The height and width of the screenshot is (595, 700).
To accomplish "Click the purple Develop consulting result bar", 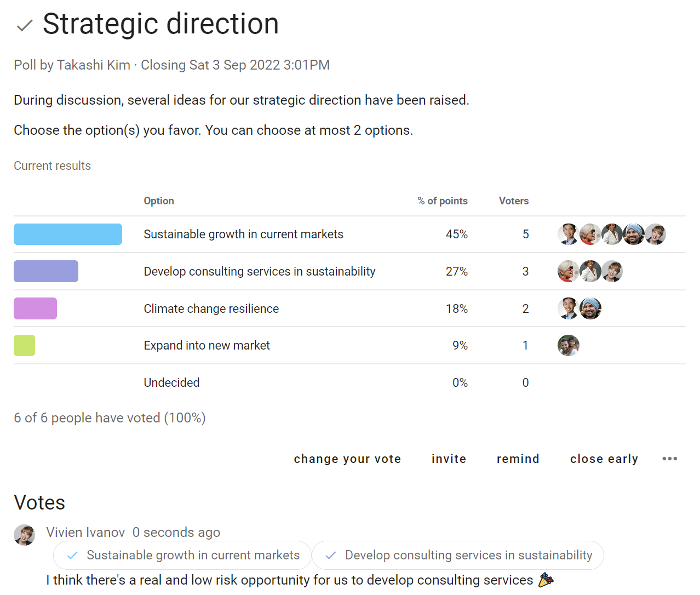I will 46,271.
